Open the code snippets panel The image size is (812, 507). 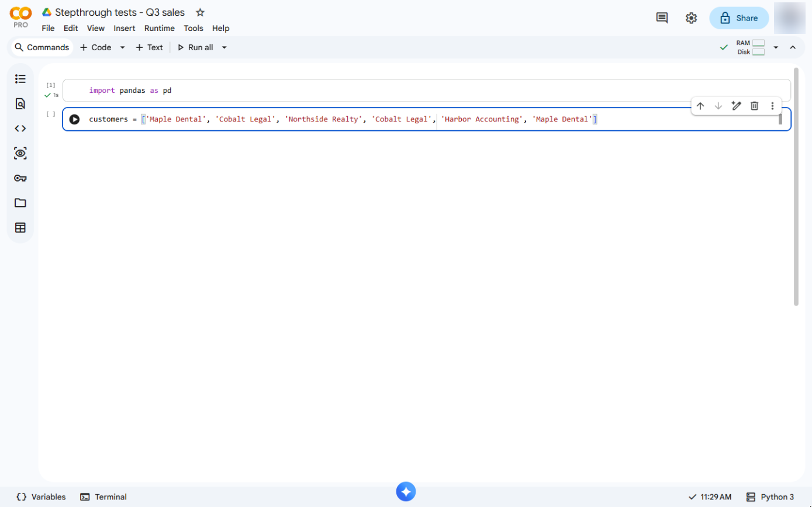20,129
